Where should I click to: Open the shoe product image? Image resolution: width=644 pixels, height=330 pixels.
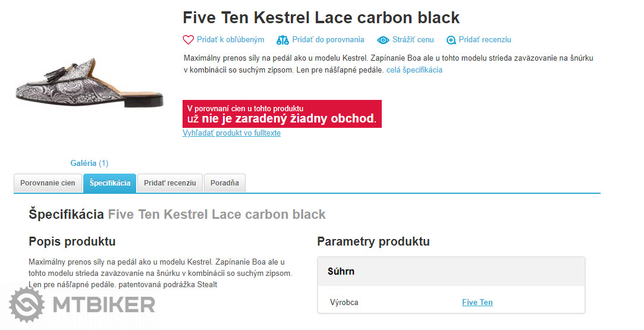tap(89, 83)
